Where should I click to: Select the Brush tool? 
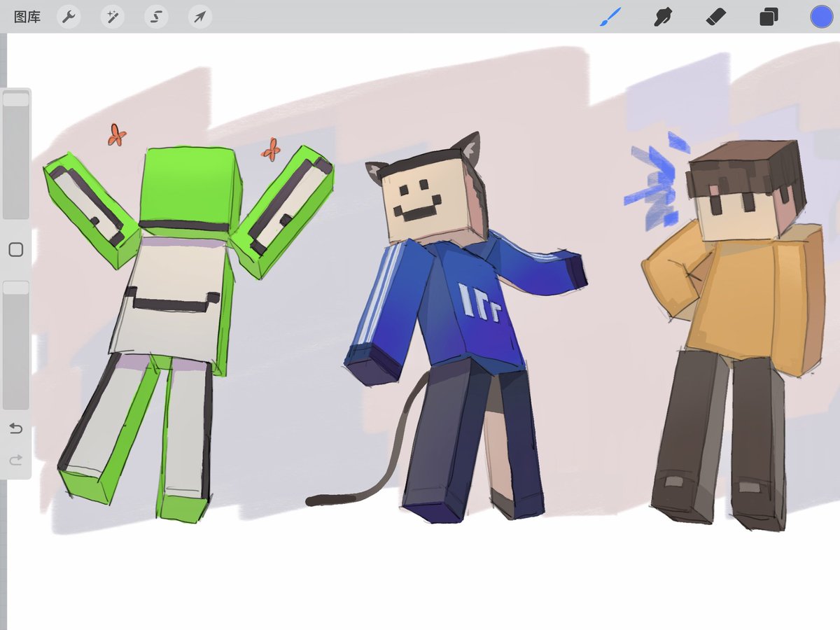[x=610, y=17]
